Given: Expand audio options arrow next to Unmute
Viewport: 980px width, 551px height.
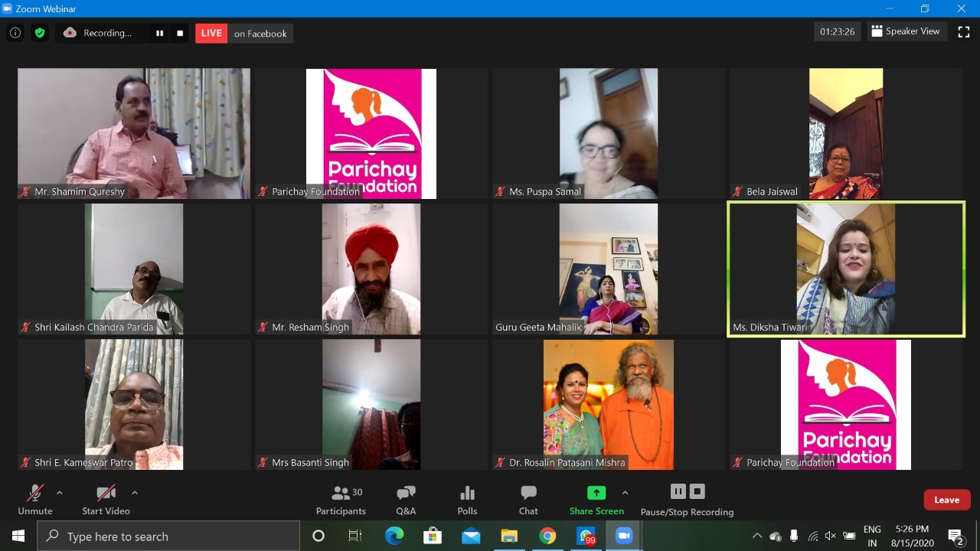Looking at the screenshot, I should [60, 493].
